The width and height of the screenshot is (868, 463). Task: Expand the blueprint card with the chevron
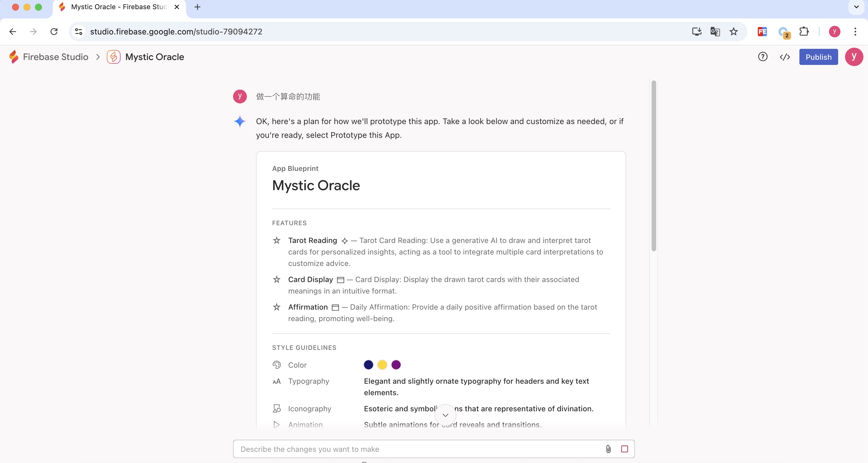point(445,415)
